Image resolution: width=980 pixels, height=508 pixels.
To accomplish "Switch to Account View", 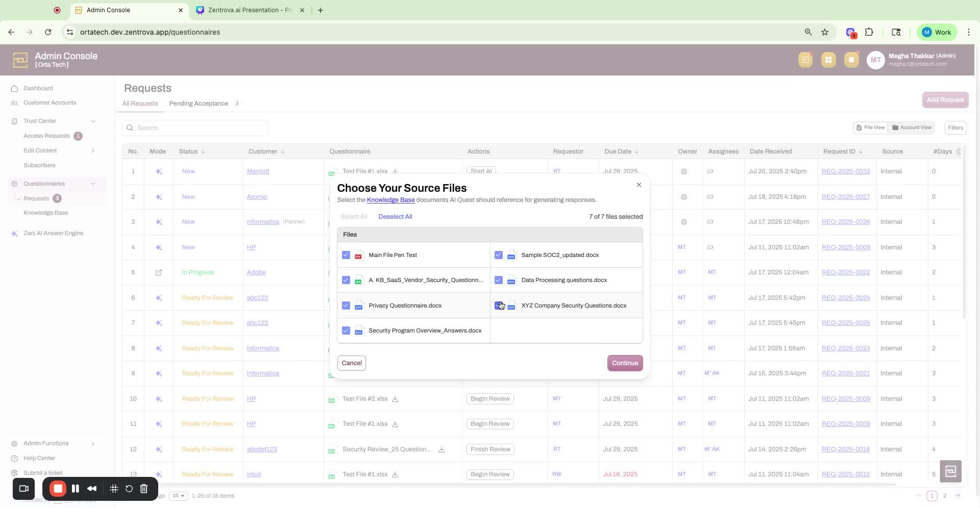I will (912, 128).
